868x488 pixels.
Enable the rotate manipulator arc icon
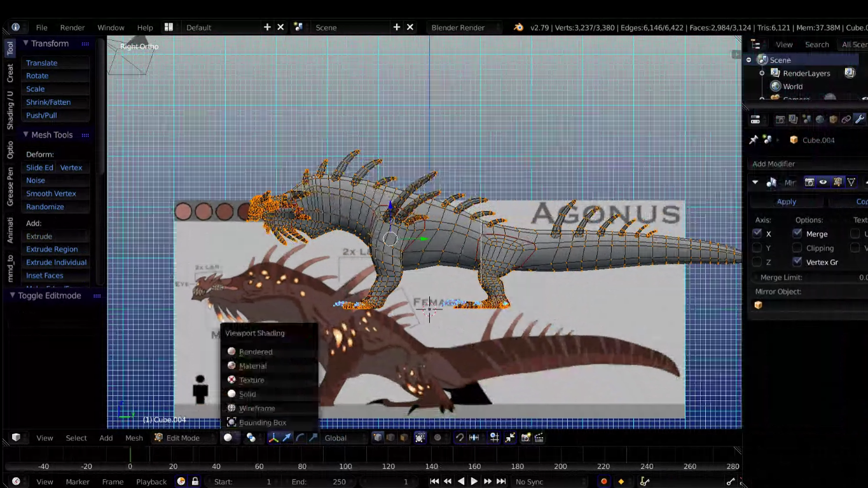click(x=300, y=438)
